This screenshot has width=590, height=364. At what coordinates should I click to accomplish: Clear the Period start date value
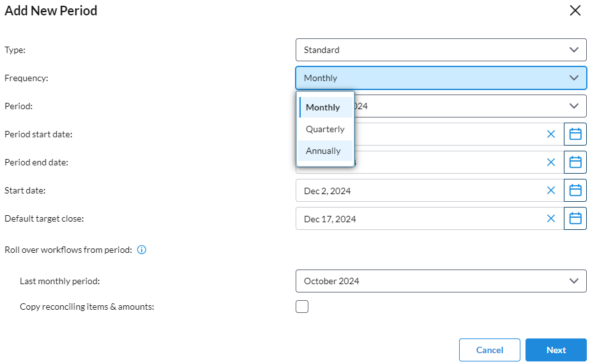pyautogui.click(x=551, y=134)
